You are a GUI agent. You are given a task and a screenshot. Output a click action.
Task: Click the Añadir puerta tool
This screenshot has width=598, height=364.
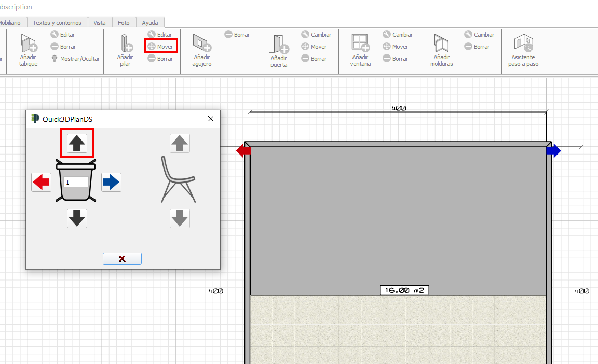pos(279,51)
